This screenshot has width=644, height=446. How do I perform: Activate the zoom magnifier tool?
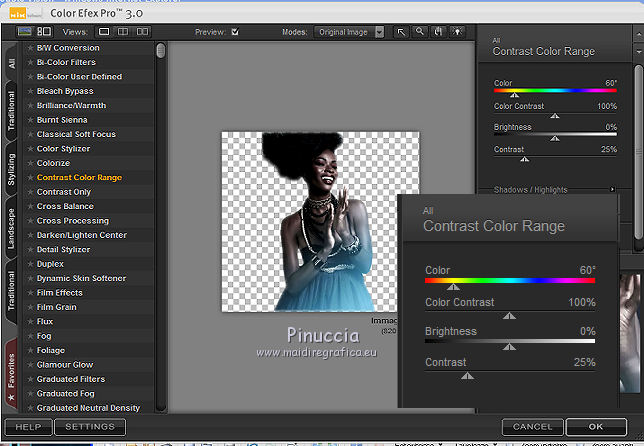point(421,32)
